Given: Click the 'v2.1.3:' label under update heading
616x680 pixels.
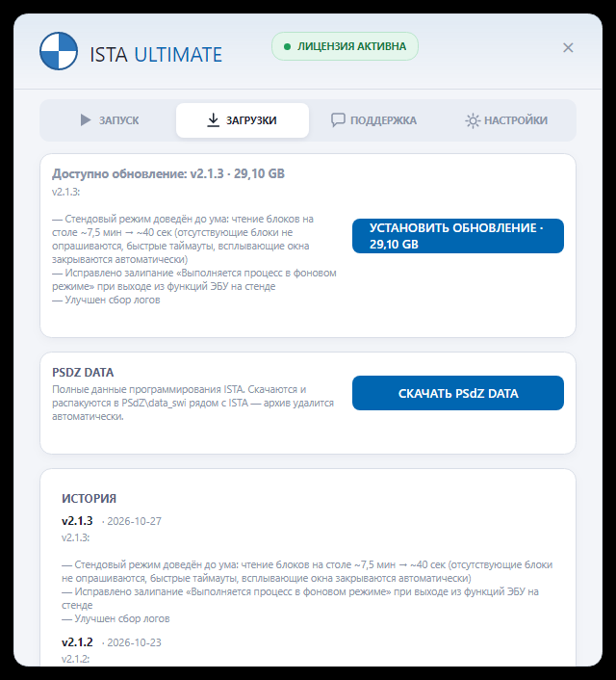Looking at the screenshot, I should click(x=65, y=192).
